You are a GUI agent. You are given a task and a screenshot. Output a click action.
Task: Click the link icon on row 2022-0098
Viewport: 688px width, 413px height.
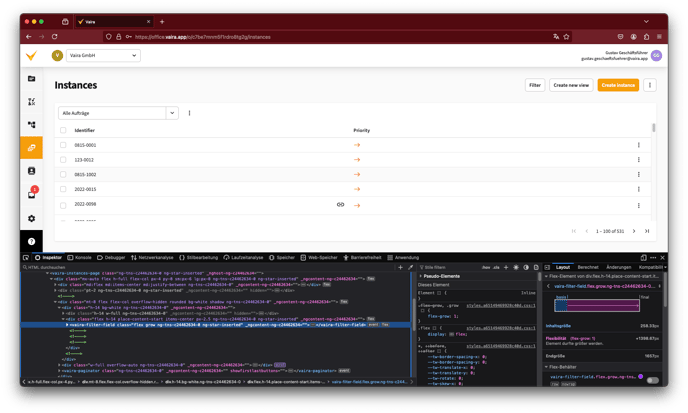pos(340,205)
